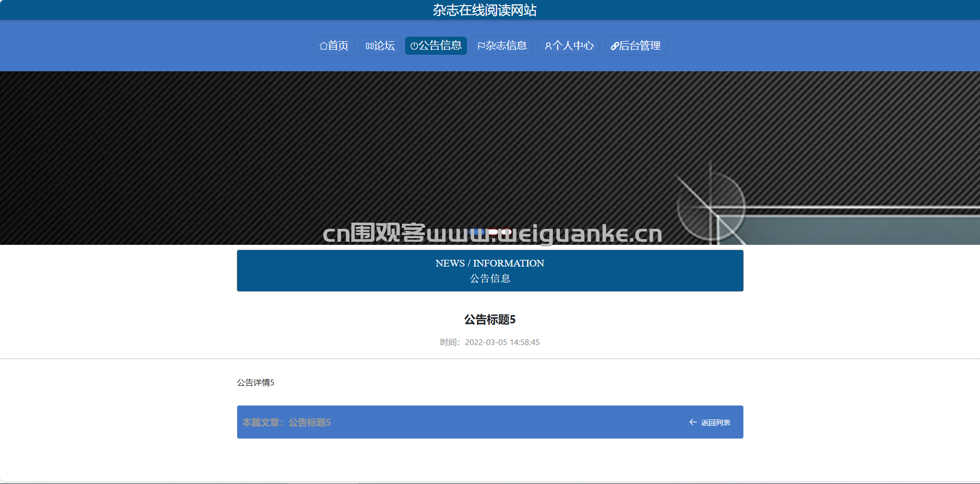
Task: Click the 公告标题5 article heading
Action: coord(490,320)
